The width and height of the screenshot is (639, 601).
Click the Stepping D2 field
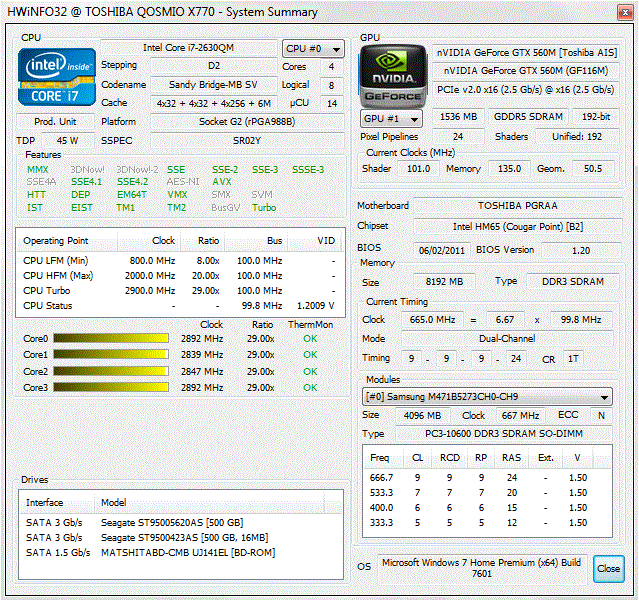pos(214,66)
